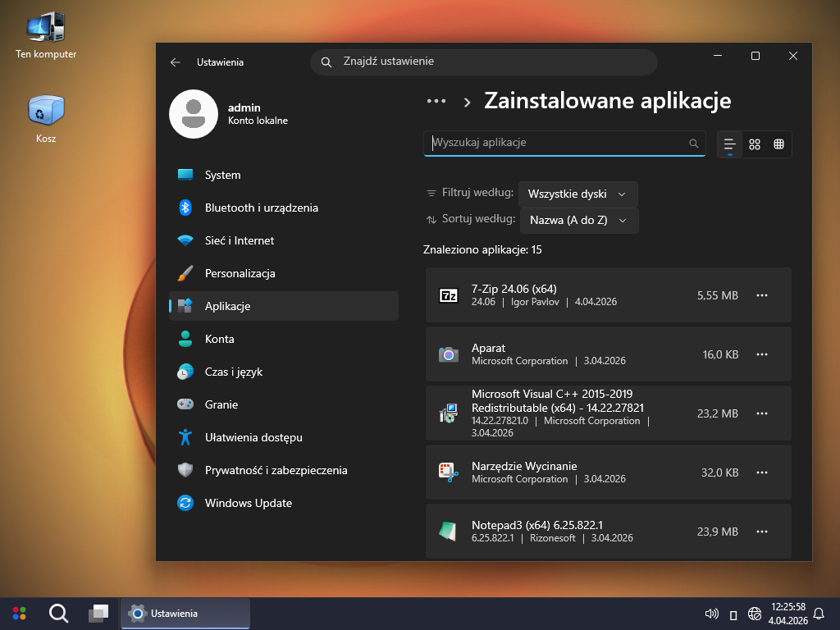The width and height of the screenshot is (840, 630).
Task: Expand the breadcrumb ellipsis menu
Action: click(436, 101)
